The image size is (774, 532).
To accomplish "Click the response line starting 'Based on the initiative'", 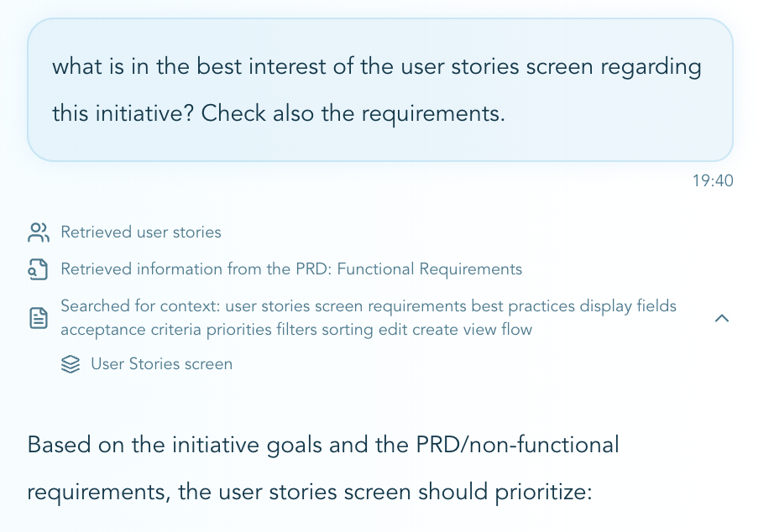I will click(x=323, y=444).
